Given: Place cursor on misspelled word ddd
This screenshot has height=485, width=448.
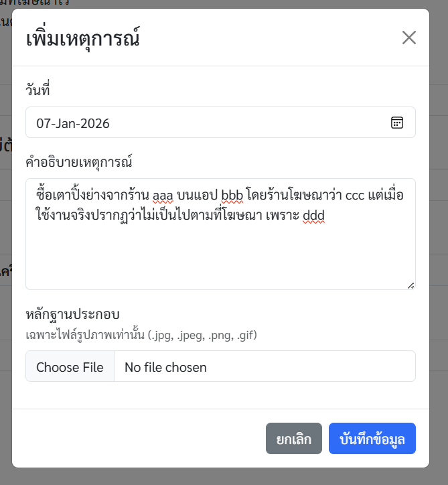Looking at the screenshot, I should pyautogui.click(x=313, y=215).
